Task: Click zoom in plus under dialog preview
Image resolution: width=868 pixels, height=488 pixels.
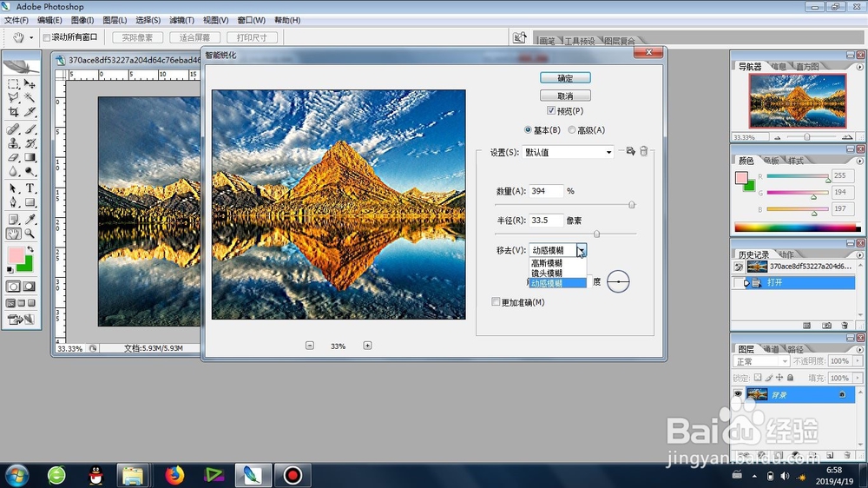Action: (367, 346)
